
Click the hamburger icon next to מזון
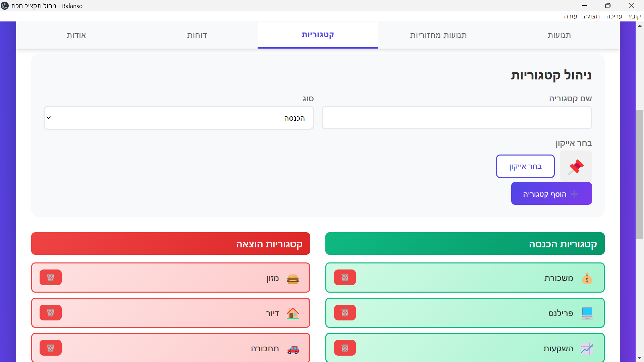[293, 279]
